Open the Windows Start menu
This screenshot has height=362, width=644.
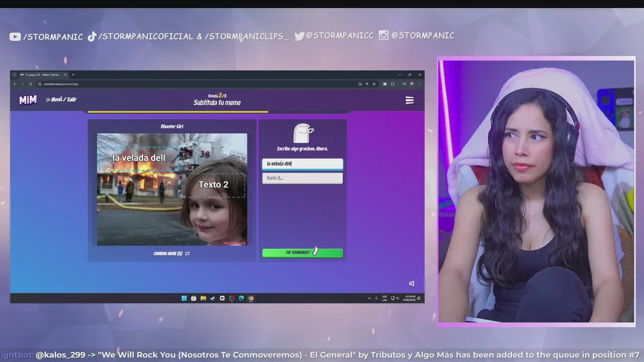tap(184, 298)
